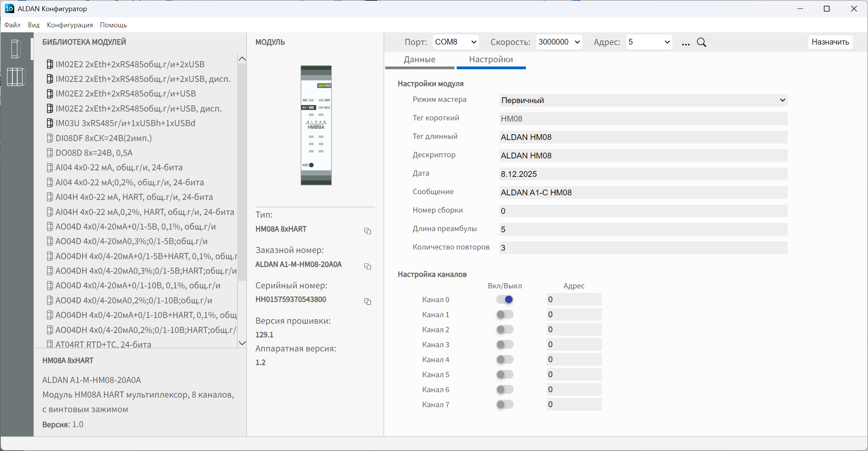The height and width of the screenshot is (451, 868).
Task: Expand the Скорость 3000000 dropdown
Action: 559,42
